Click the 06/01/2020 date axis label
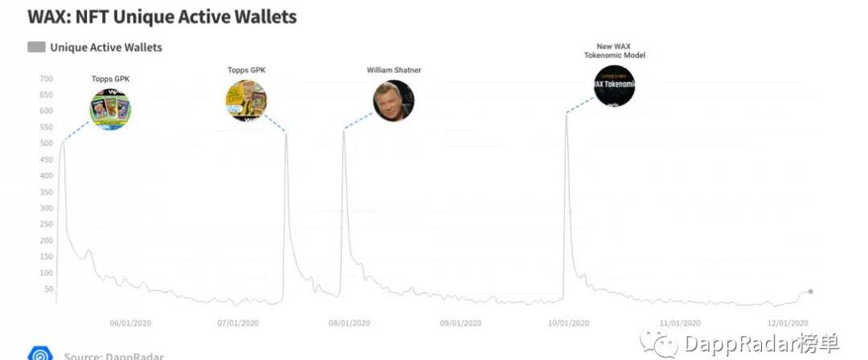Viewport: 868px width, 360px height. tap(130, 323)
